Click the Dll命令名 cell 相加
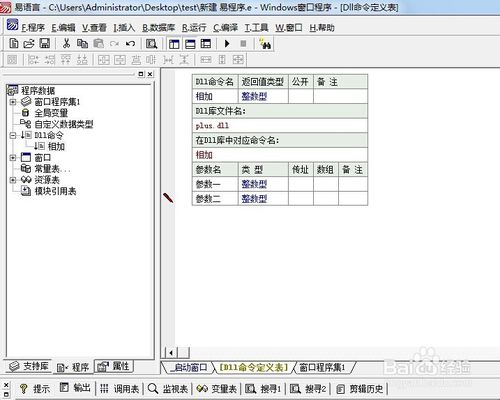The image size is (500, 400). coord(215,96)
